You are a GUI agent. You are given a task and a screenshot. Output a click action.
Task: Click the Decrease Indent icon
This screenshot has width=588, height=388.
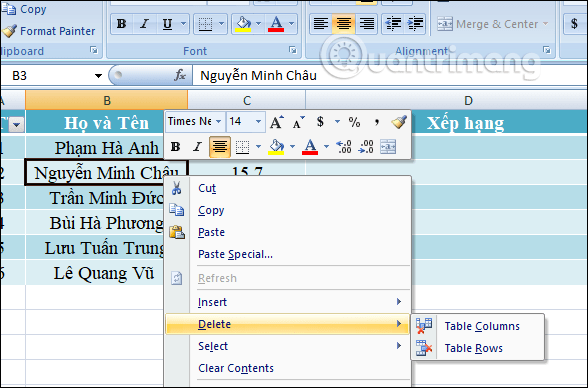pos(393,24)
